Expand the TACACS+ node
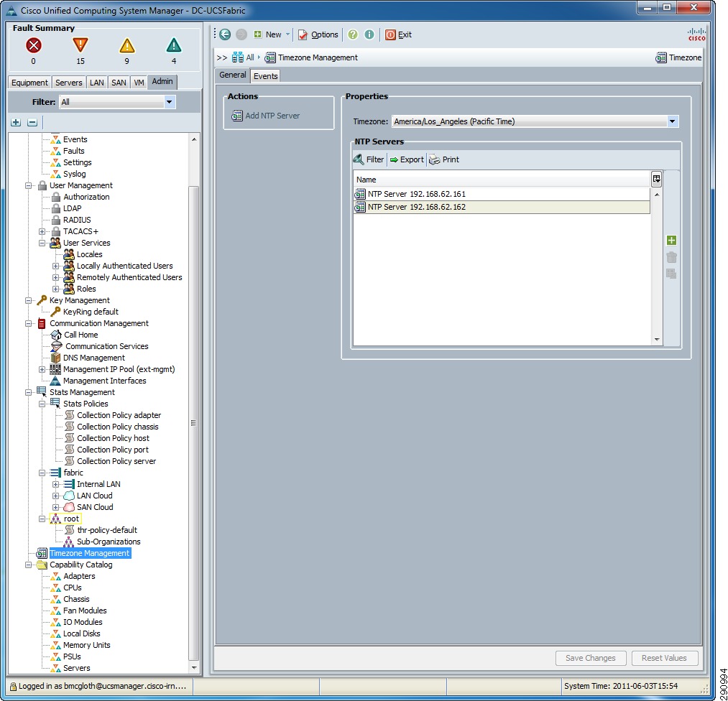This screenshot has width=728, height=701. click(x=42, y=231)
